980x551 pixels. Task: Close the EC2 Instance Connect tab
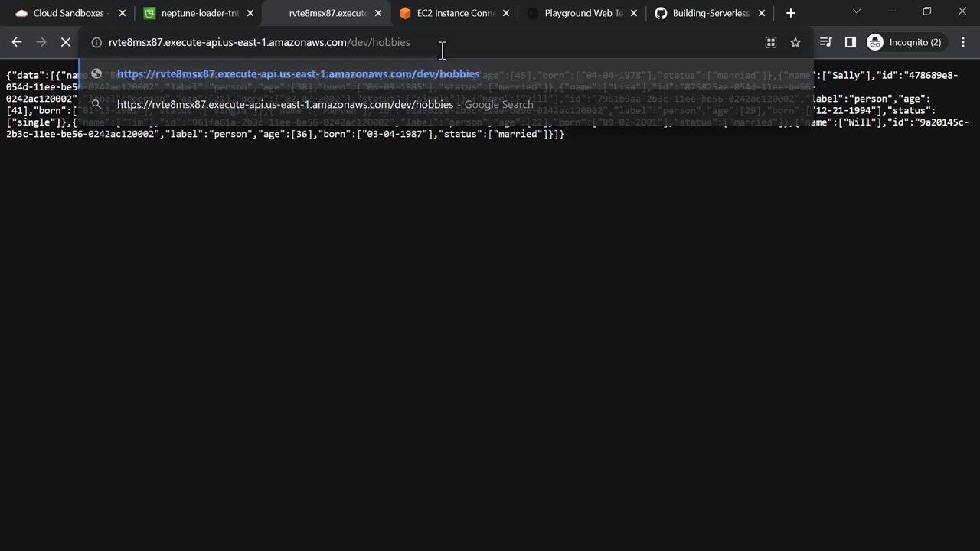(x=505, y=13)
